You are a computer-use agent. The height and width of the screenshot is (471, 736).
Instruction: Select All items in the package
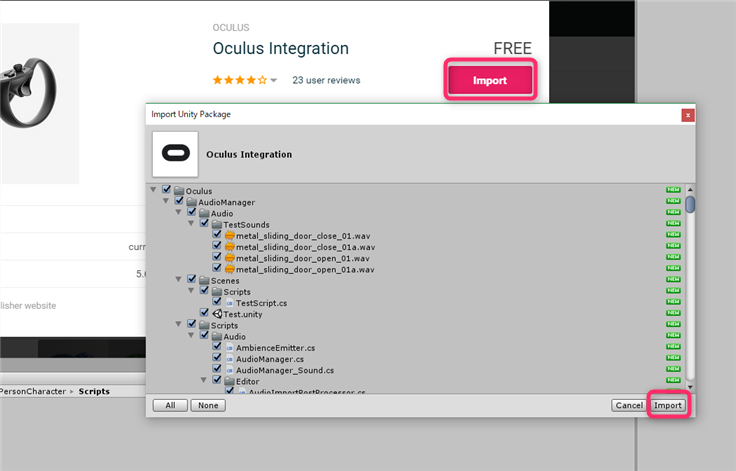[170, 405]
